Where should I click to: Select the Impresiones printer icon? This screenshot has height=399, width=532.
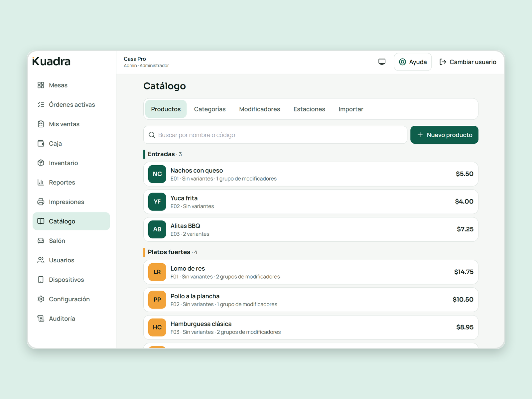point(41,202)
